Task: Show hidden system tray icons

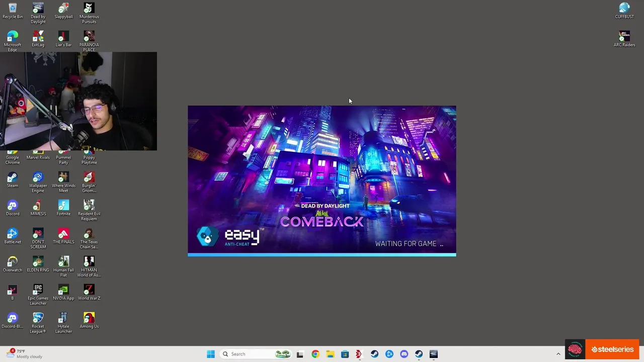Action: point(558,354)
